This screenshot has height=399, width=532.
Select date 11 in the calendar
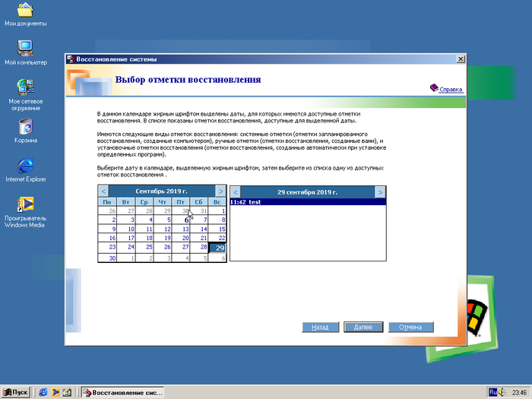pos(144,229)
